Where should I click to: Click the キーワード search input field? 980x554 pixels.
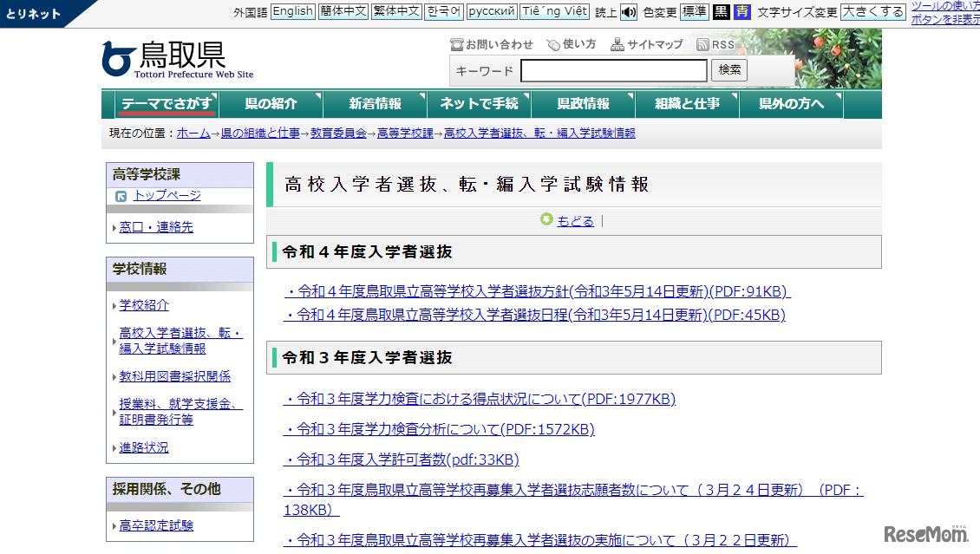(613, 69)
